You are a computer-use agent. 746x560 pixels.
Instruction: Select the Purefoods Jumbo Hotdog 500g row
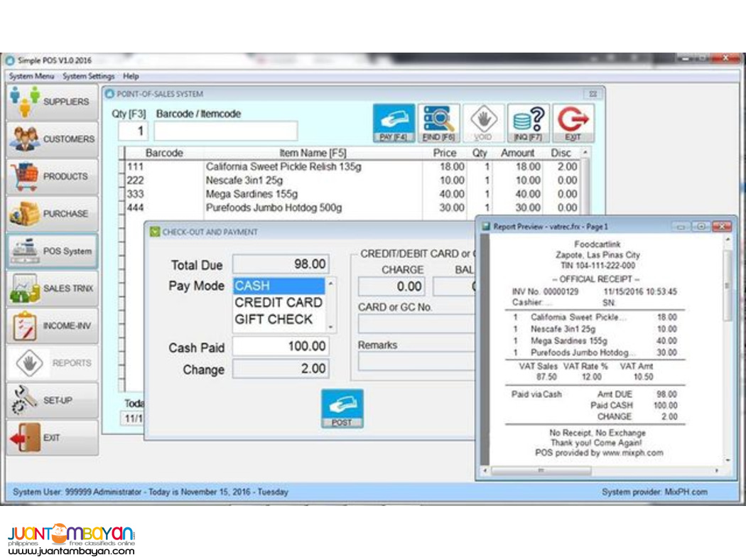352,208
